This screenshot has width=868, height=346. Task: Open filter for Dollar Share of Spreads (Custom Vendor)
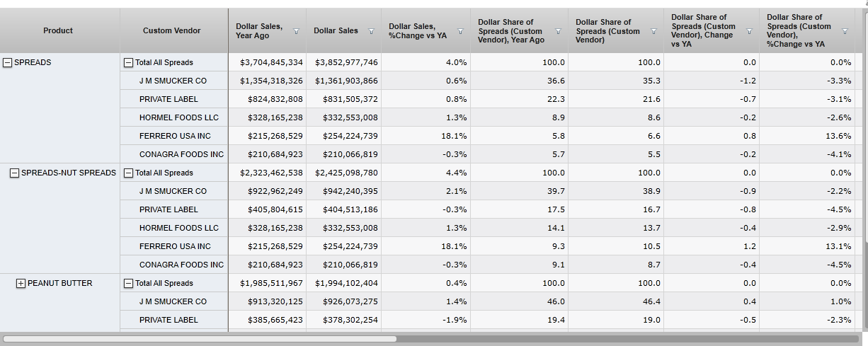(653, 31)
